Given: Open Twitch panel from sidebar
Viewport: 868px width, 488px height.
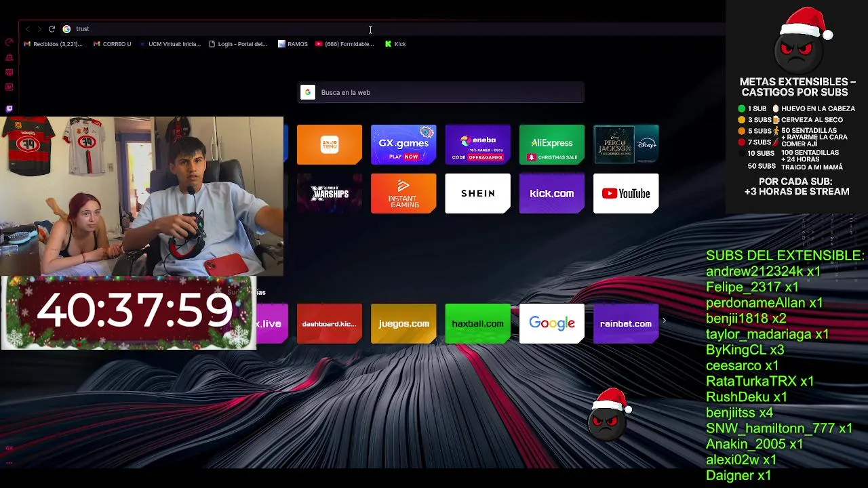Looking at the screenshot, I should click(9, 108).
